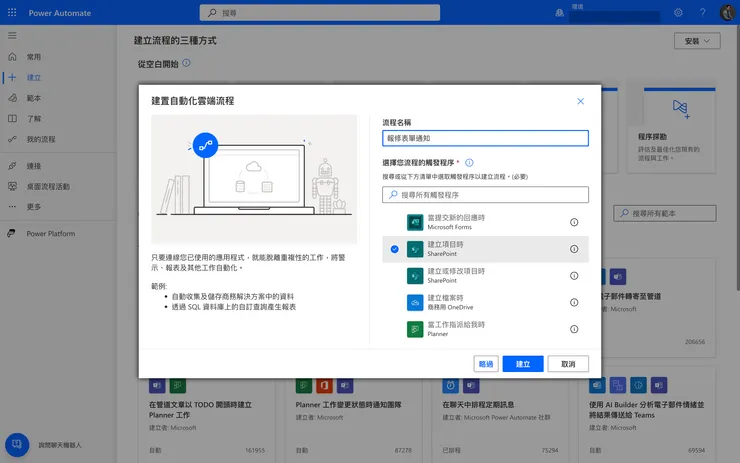The height and width of the screenshot is (463, 740).
Task: Select the SharePoint 建立或修改項目時 trigger
Action: tap(485, 276)
